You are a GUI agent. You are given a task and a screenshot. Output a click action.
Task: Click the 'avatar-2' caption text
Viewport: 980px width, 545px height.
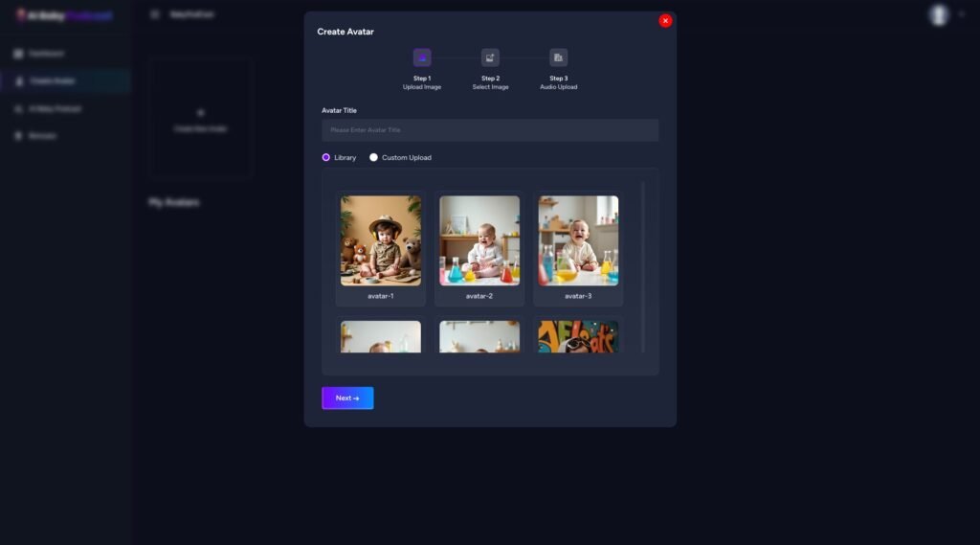479,296
